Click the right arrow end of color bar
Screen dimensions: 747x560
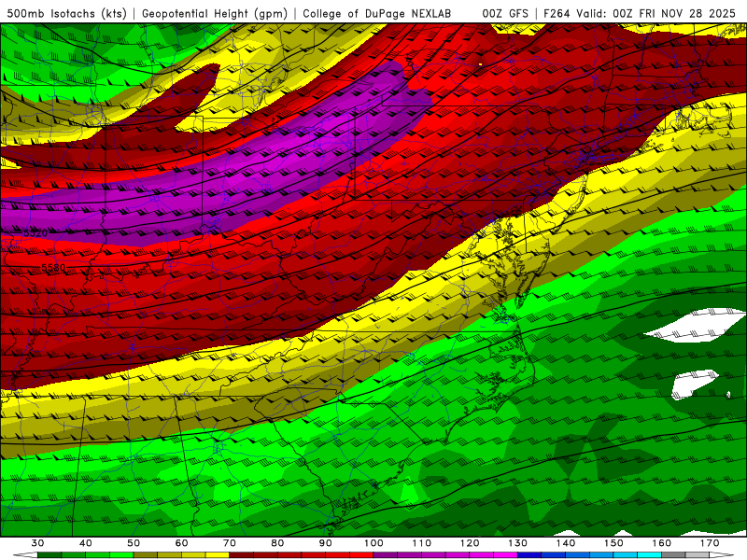point(722,555)
